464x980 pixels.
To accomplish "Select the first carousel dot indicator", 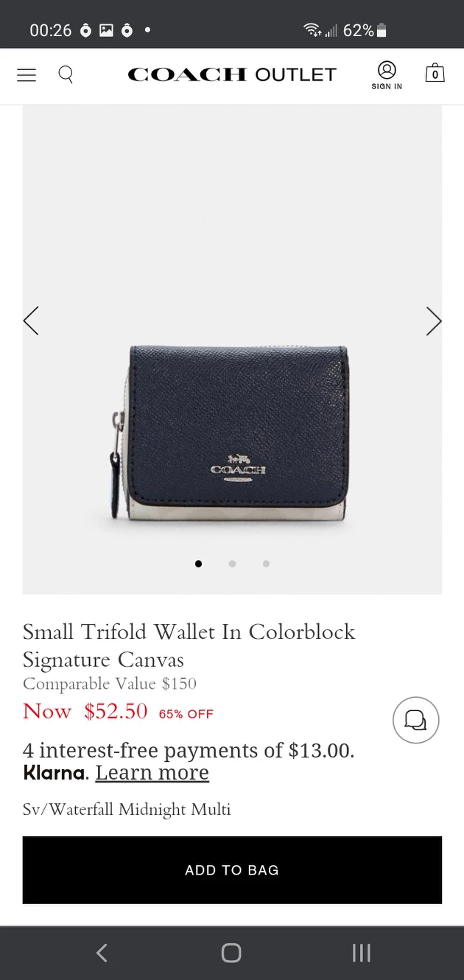I will [198, 564].
